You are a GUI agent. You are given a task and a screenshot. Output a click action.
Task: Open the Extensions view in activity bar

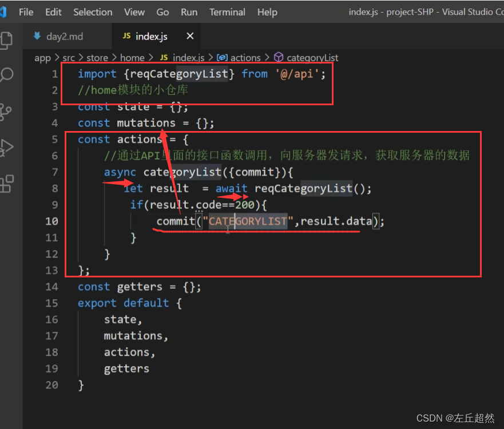coord(6,184)
